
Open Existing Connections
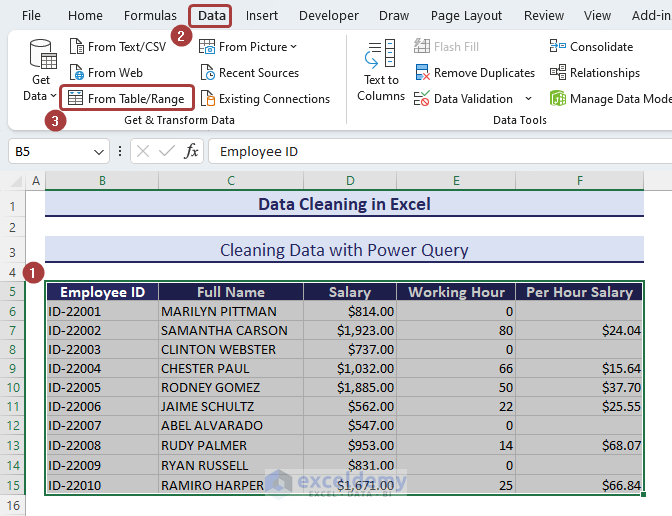click(264, 98)
